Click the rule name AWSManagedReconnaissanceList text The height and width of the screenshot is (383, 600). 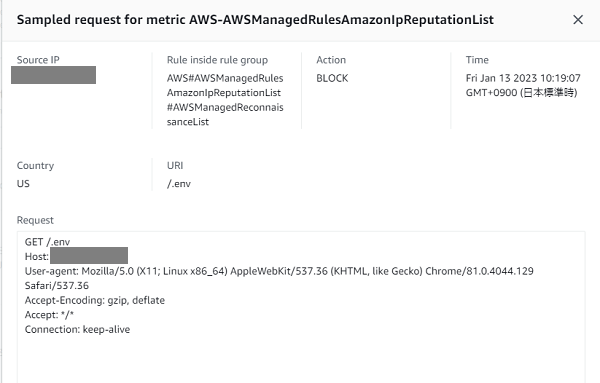coord(225,114)
